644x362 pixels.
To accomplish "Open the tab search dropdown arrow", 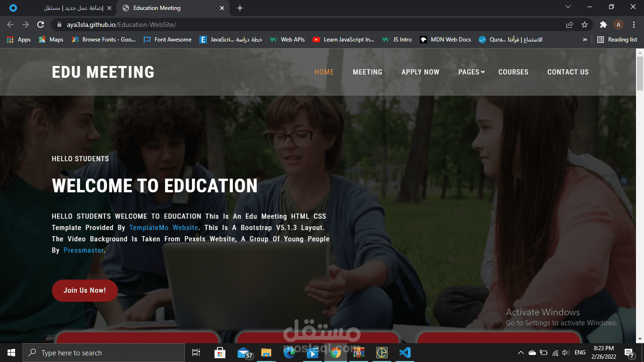I will (x=568, y=7).
